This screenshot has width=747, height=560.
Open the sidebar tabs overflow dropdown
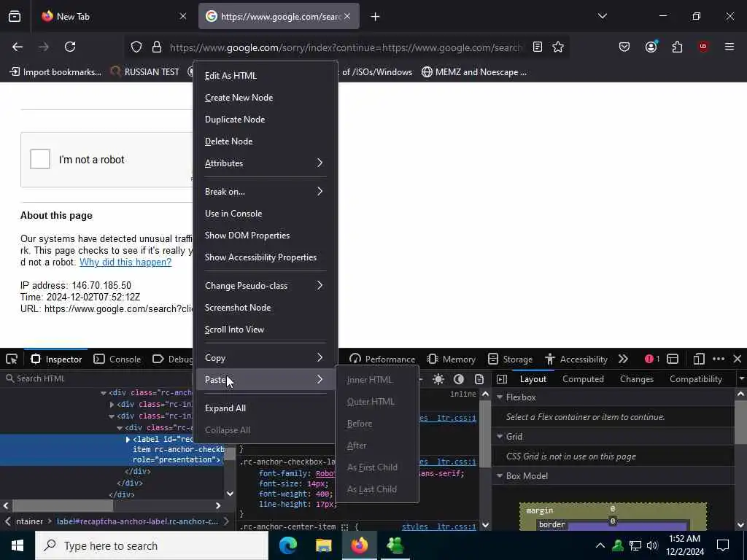click(741, 379)
